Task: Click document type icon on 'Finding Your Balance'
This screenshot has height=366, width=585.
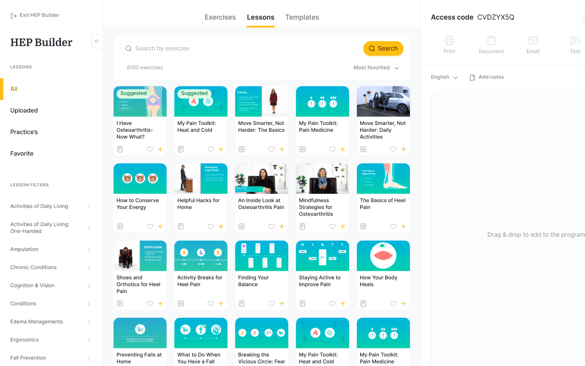Action: 241,304
